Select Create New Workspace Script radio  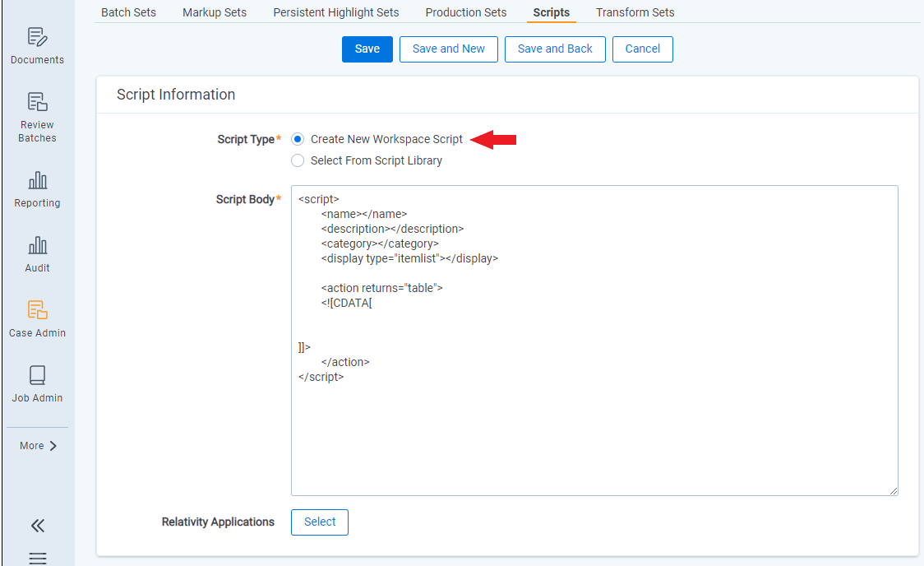pyautogui.click(x=298, y=139)
